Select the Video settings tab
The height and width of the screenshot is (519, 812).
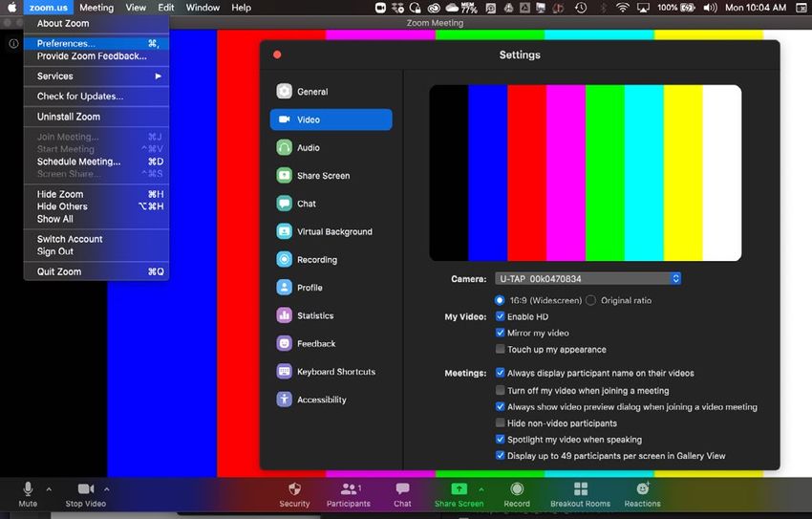pos(331,119)
